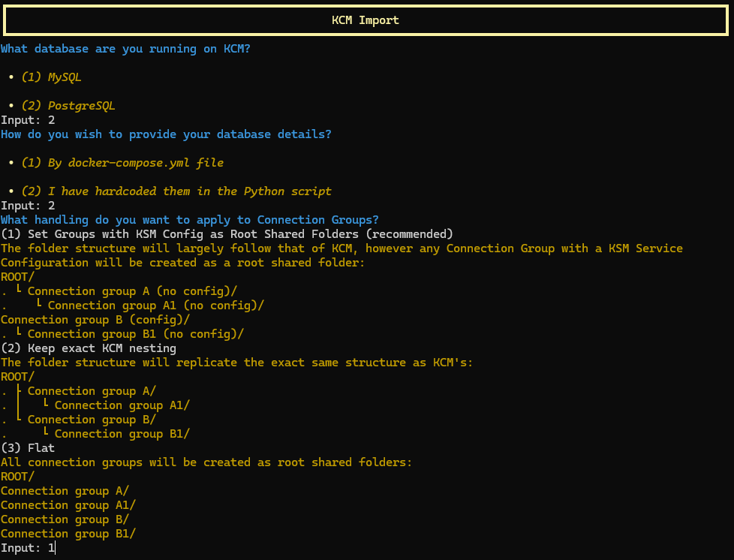The height and width of the screenshot is (560, 734).
Task: Select the '(1) MySQL' option line
Action: 52,77
